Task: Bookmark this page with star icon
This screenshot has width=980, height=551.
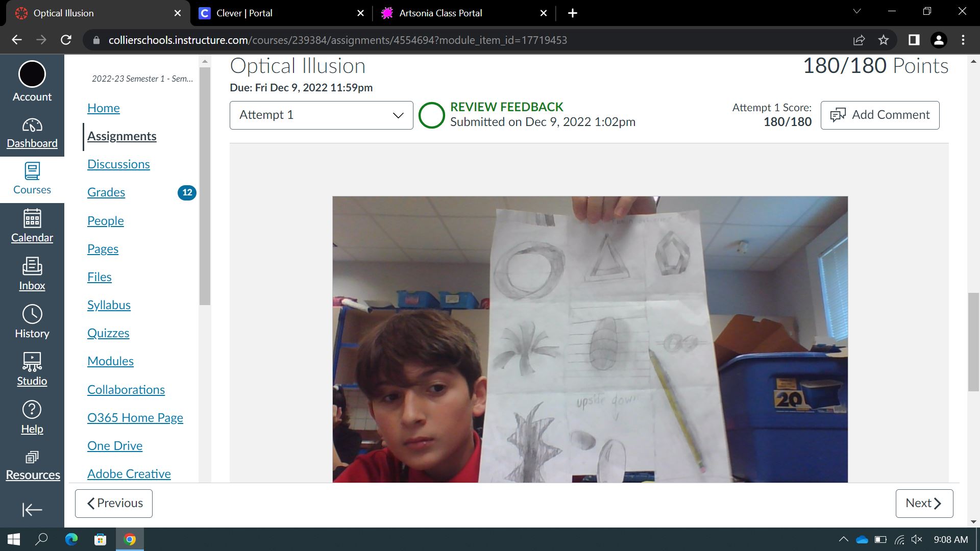Action: [x=884, y=40]
